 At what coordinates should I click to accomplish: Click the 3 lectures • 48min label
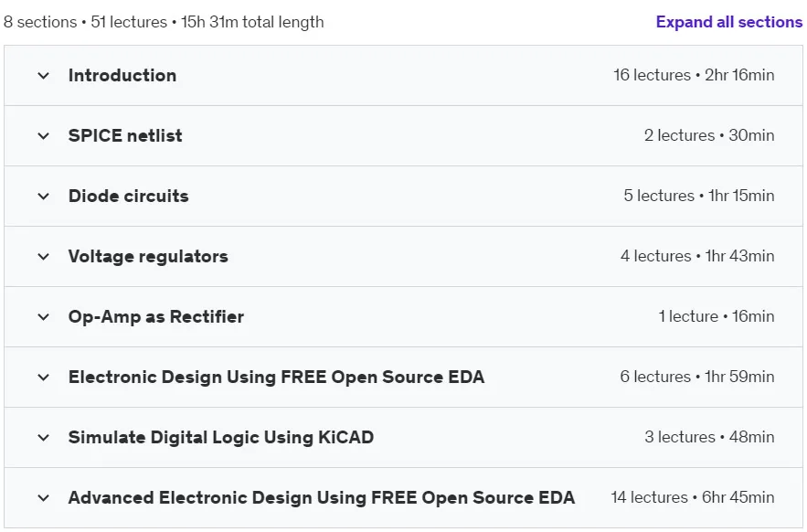(710, 437)
